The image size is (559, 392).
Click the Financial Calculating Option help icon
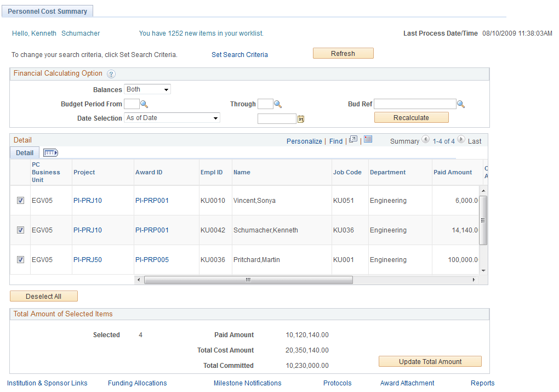point(112,73)
